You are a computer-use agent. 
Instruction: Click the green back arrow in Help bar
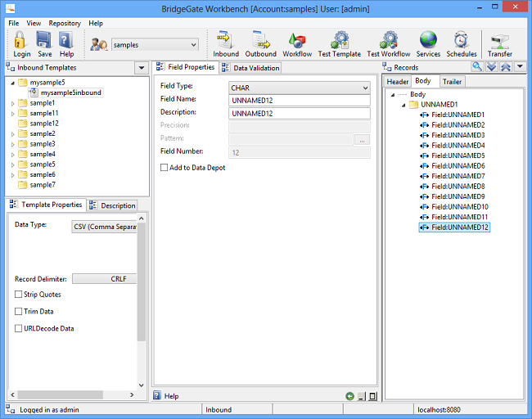tap(349, 396)
